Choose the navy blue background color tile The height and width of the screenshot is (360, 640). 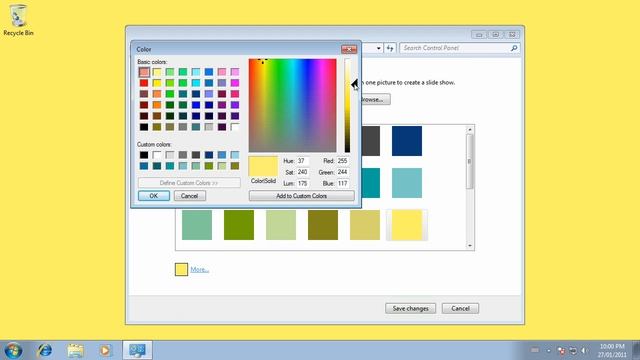coord(407,141)
